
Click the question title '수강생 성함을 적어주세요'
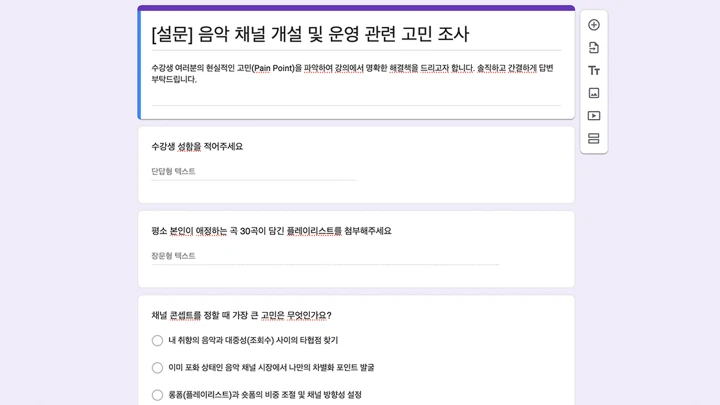[x=197, y=146]
